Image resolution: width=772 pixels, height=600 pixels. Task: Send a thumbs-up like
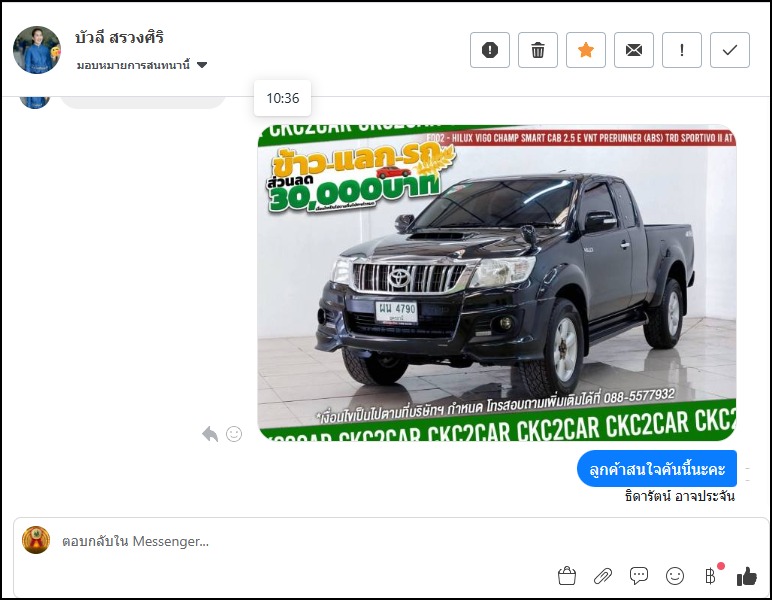click(746, 575)
